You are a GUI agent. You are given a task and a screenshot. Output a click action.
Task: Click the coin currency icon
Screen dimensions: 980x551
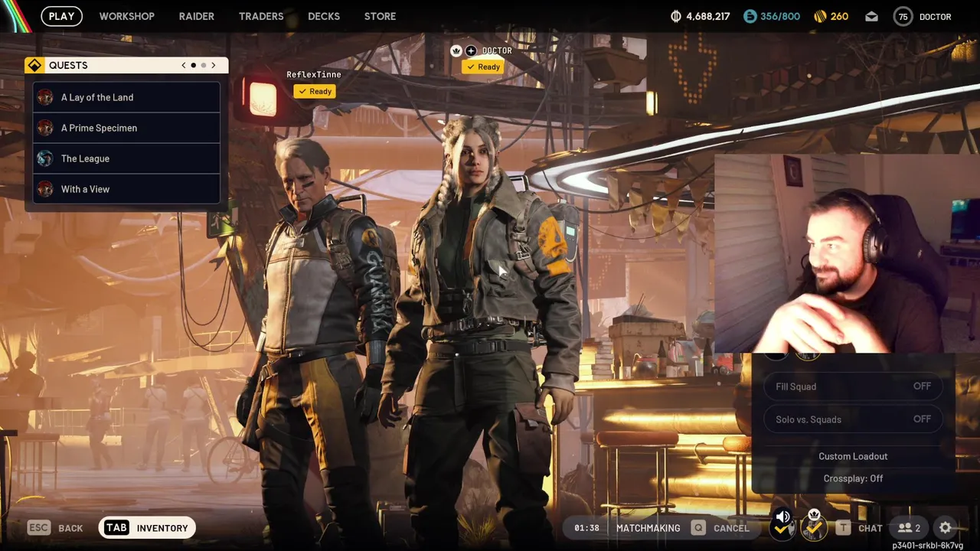click(x=676, y=16)
